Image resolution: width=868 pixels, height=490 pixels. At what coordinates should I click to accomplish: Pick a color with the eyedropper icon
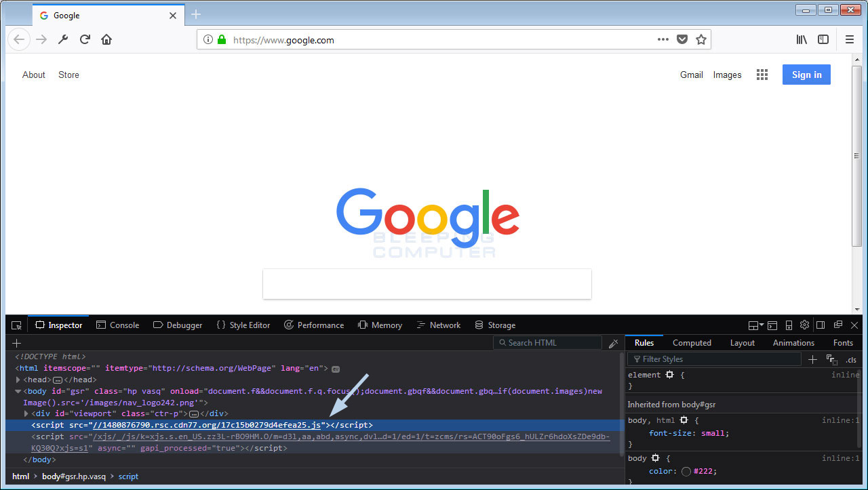pyautogui.click(x=613, y=343)
